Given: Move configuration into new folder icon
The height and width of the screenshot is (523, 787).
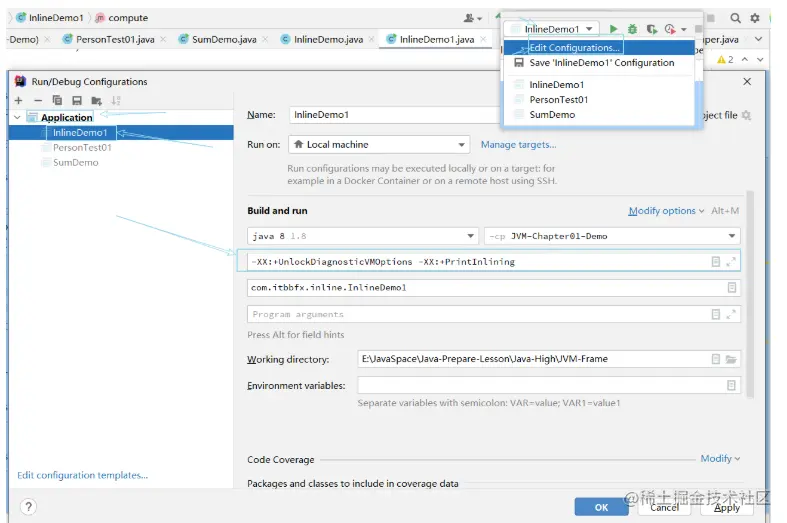Looking at the screenshot, I should tap(96, 100).
